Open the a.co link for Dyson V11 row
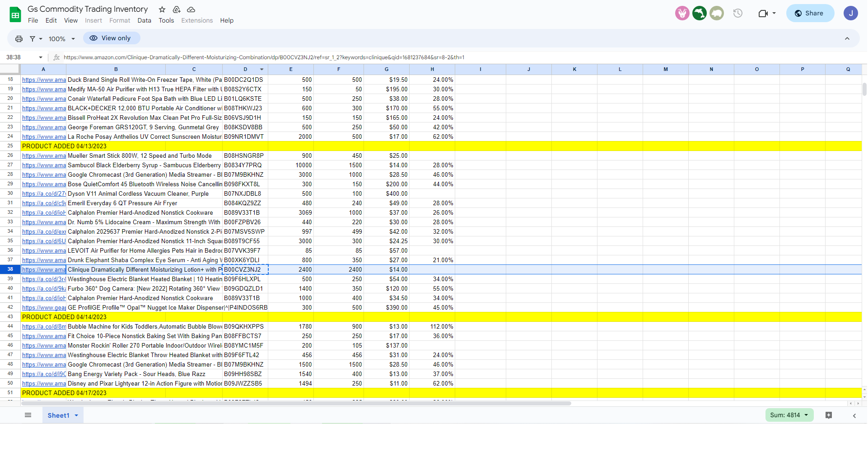Screen dimensions: 868x471 pyautogui.click(x=44, y=193)
